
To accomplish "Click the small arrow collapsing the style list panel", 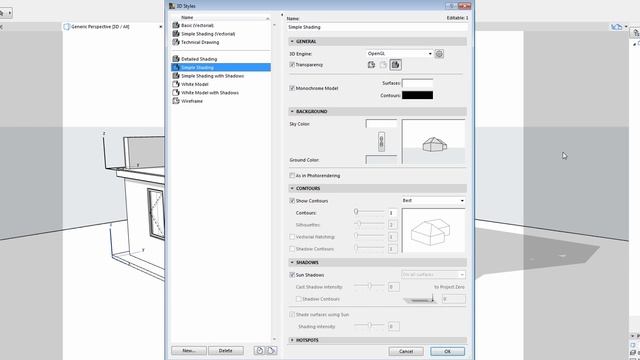I will tap(282, 15).
